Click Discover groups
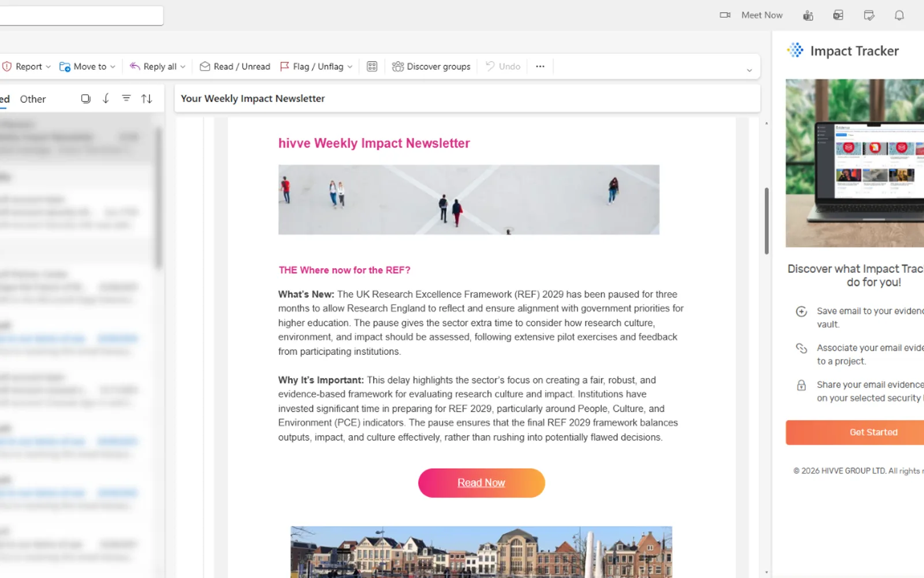This screenshot has width=924, height=578. pyautogui.click(x=431, y=66)
